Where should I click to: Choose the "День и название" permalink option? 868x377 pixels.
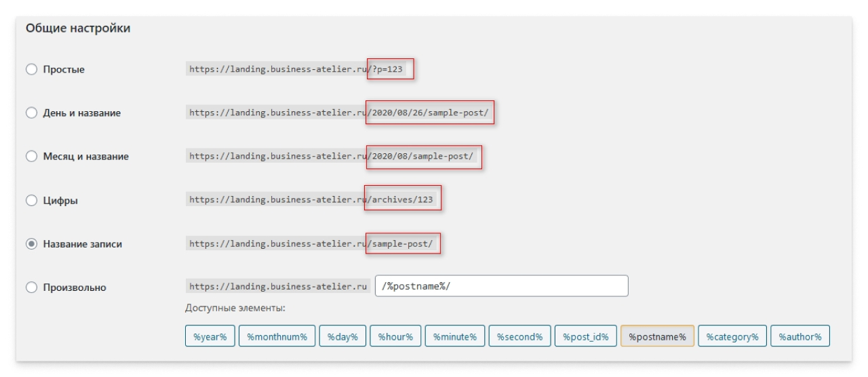31,113
